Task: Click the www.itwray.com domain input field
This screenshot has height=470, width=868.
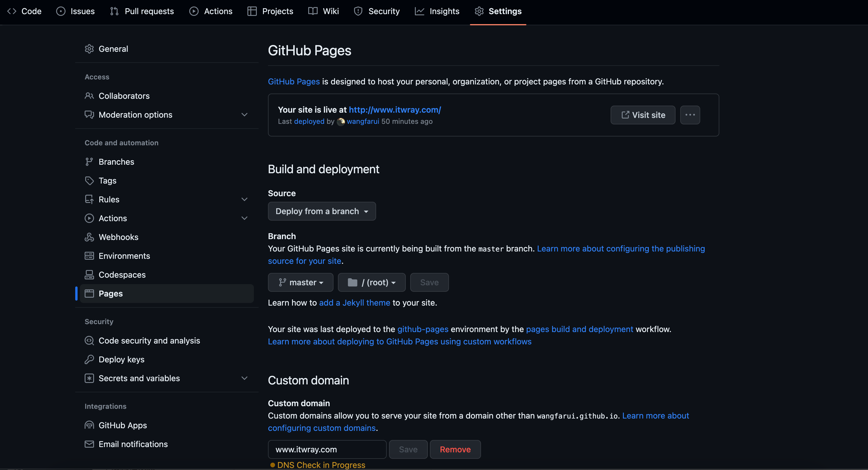Action: click(x=327, y=449)
